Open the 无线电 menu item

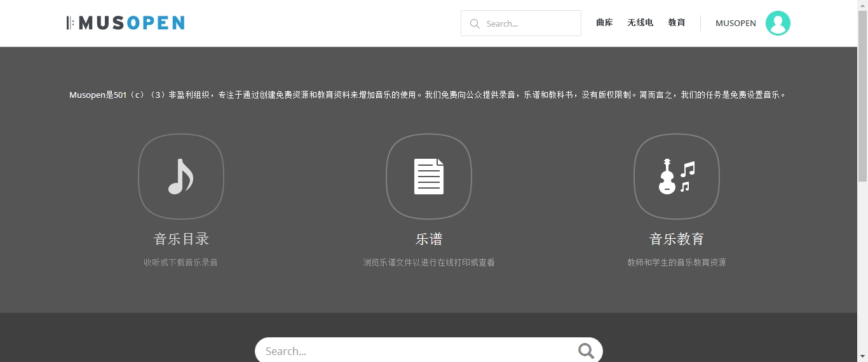641,23
